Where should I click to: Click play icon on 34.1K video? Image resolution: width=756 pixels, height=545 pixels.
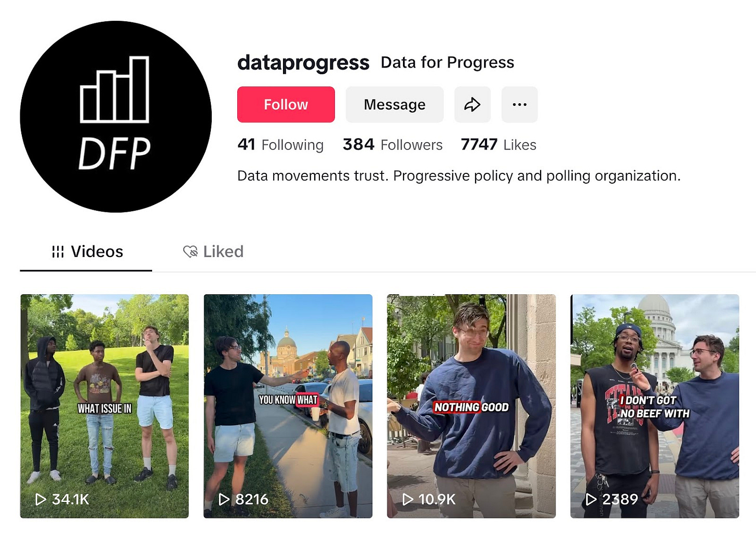coord(40,499)
